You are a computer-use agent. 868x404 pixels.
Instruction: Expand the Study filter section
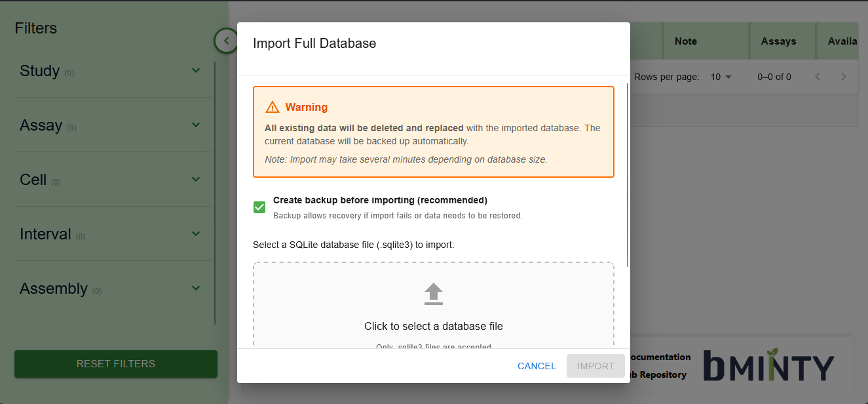(195, 70)
